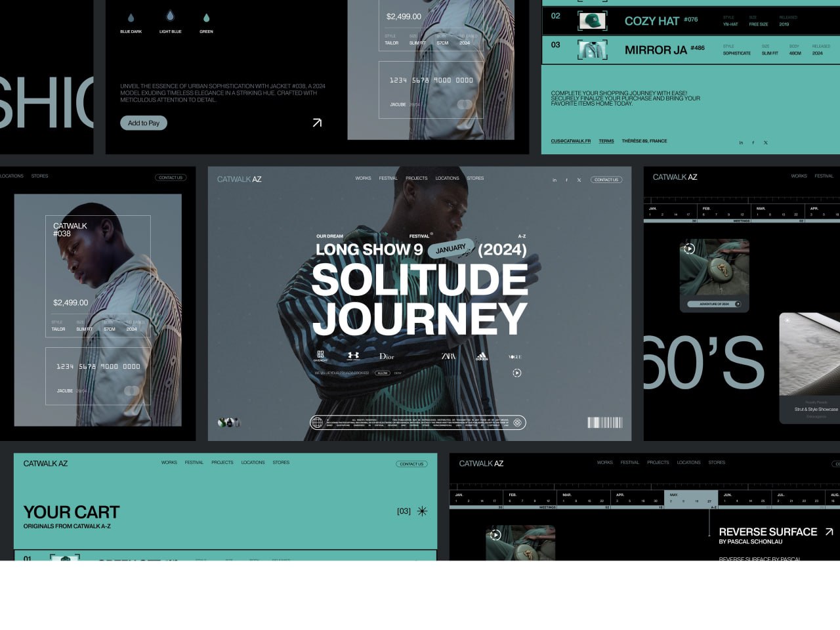Play the video on Reverse Surface page
Screen dimensions: 840x630
pos(495,535)
